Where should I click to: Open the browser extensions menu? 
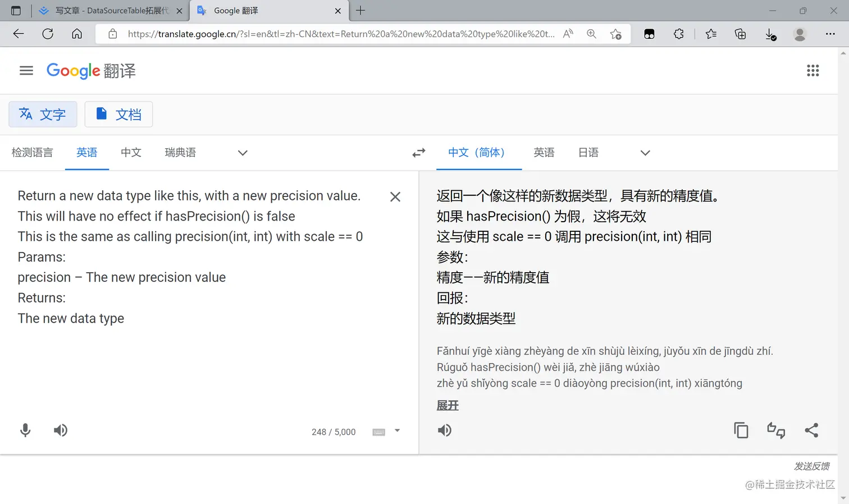pyautogui.click(x=679, y=34)
